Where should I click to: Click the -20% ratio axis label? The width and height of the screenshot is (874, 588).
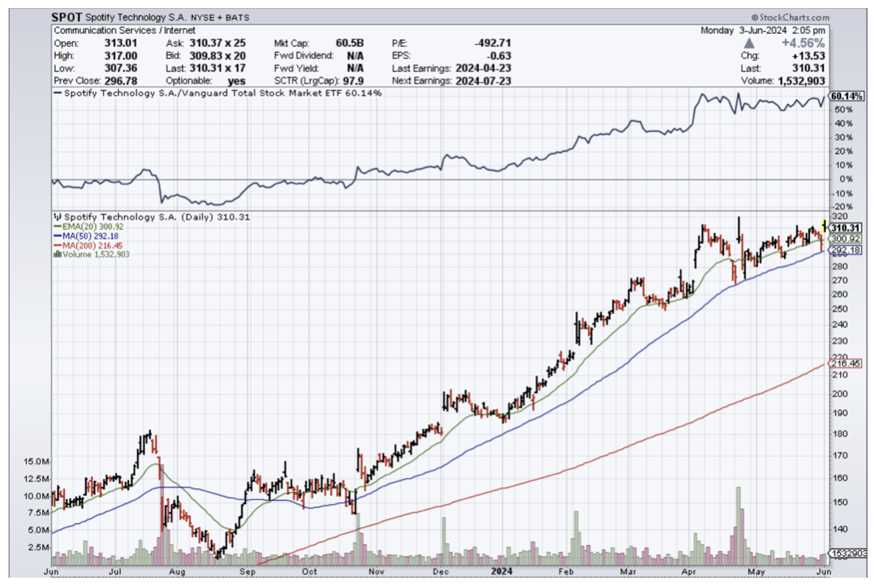click(x=842, y=207)
